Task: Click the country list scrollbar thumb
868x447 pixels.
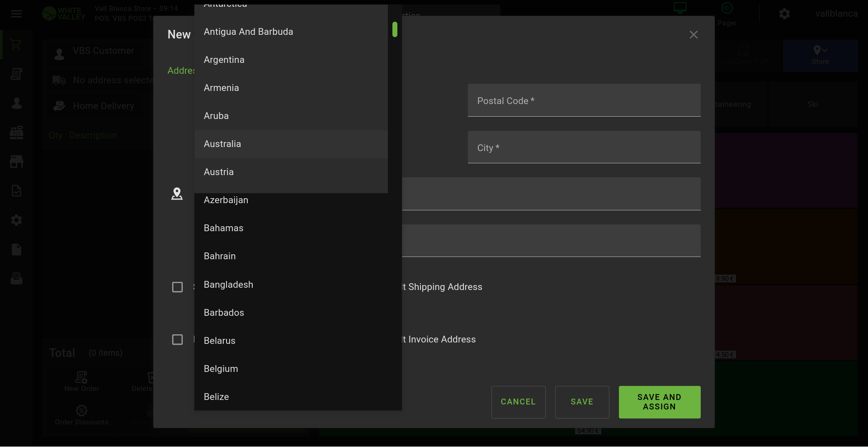Action: pos(395,29)
